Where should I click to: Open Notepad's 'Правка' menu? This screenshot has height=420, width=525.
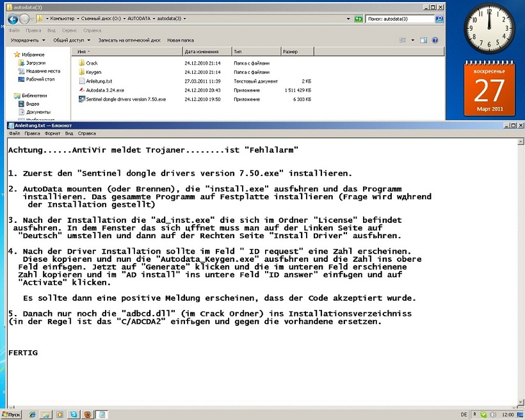click(32, 133)
